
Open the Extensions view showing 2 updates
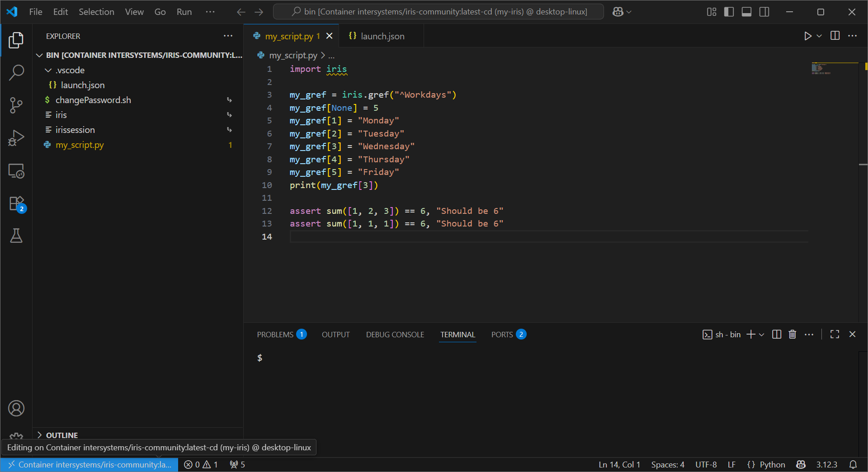pyautogui.click(x=16, y=203)
